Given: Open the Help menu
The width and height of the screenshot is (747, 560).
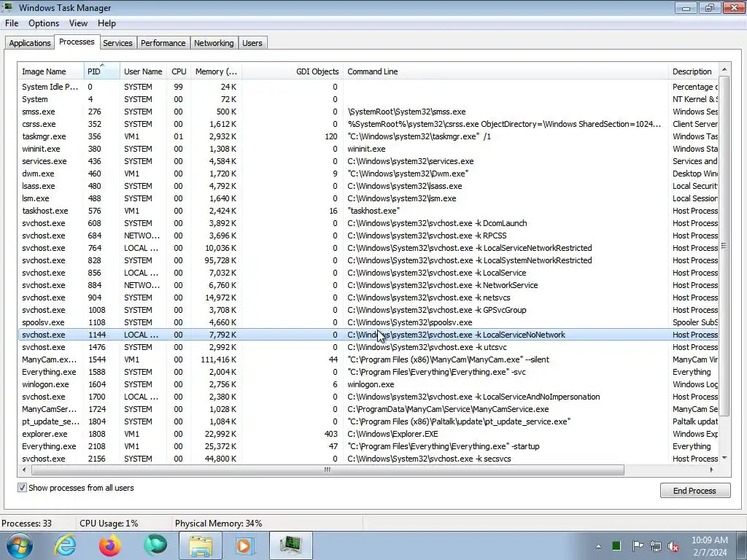Looking at the screenshot, I should pyautogui.click(x=107, y=23).
